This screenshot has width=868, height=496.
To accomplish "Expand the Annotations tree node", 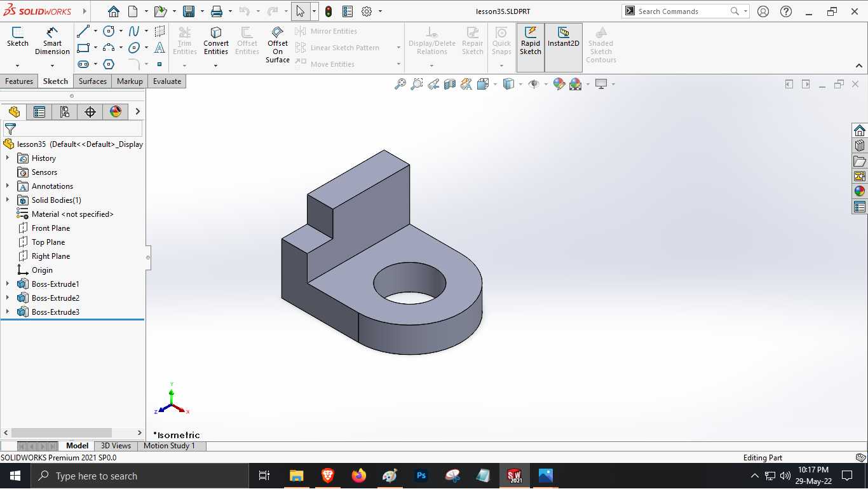I will [x=8, y=186].
